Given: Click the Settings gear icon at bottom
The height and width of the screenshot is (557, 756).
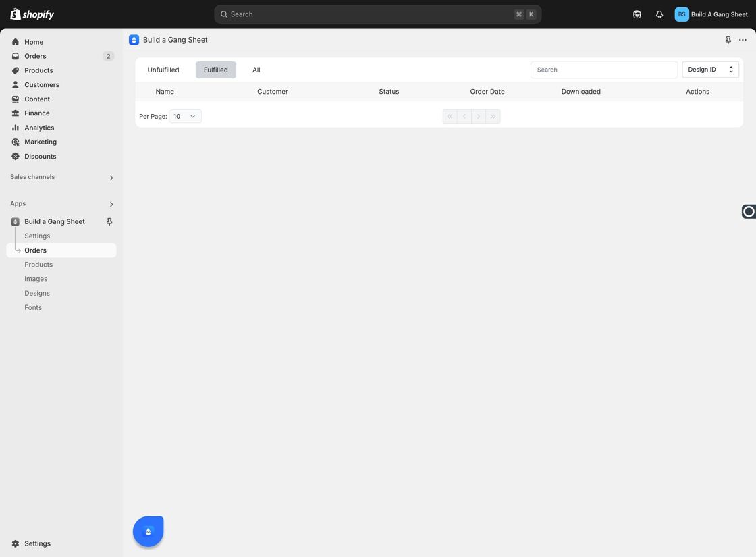Looking at the screenshot, I should (16, 543).
